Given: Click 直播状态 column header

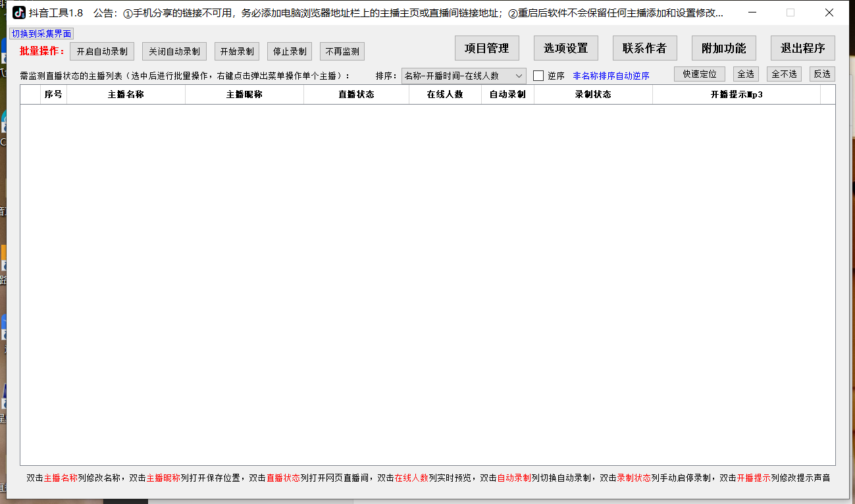Looking at the screenshot, I should click(356, 95).
